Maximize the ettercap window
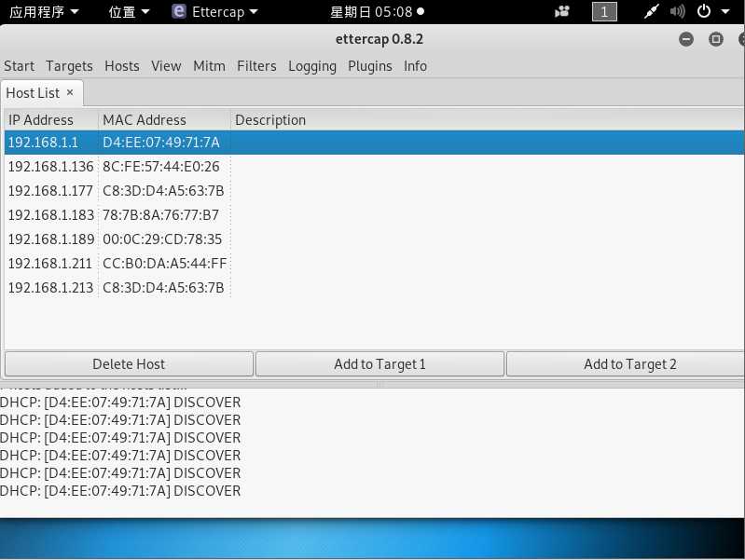 [x=716, y=39]
